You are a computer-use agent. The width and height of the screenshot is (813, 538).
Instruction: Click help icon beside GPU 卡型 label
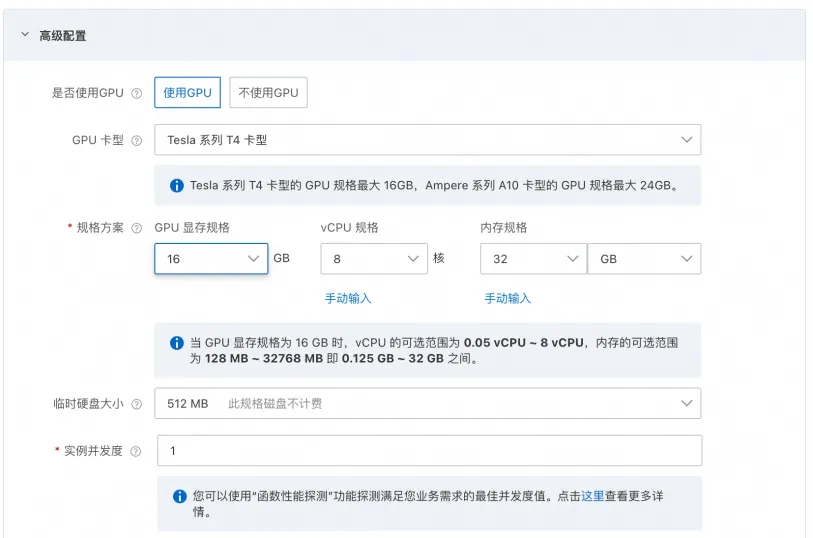pos(137,141)
